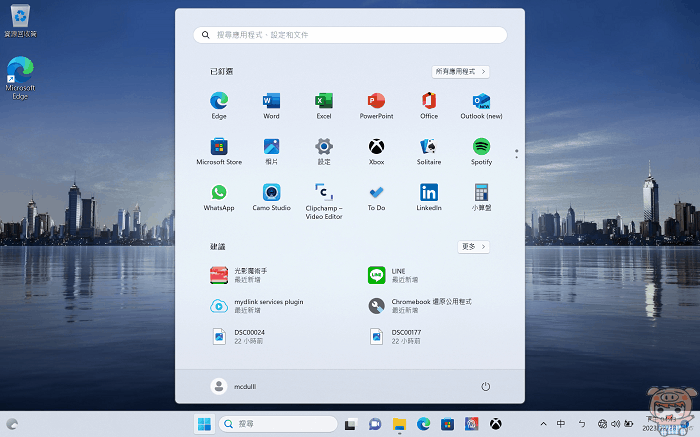The image size is (700, 437).
Task: Click the power button in Start menu
Action: click(x=485, y=387)
